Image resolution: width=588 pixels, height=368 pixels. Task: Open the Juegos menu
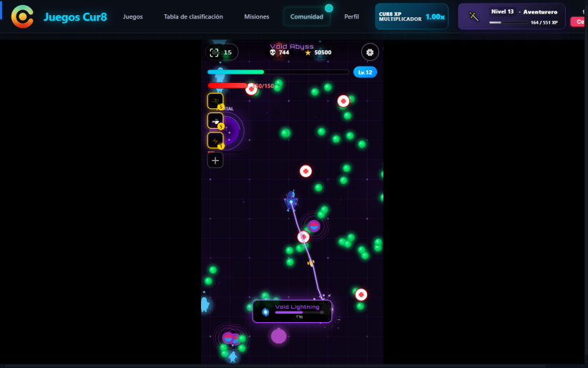click(x=133, y=16)
